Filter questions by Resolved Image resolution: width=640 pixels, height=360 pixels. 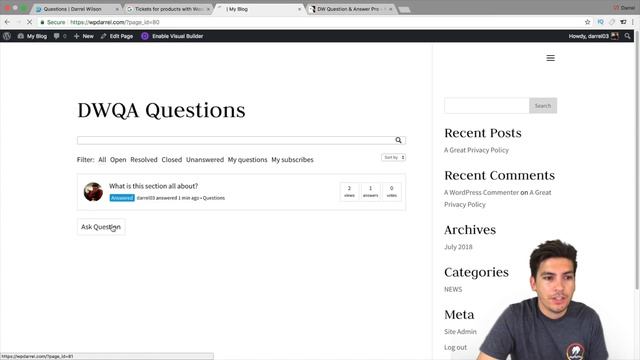click(144, 160)
